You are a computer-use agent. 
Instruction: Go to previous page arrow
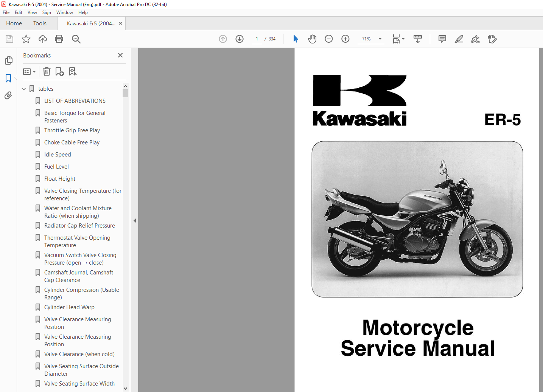pos(223,39)
